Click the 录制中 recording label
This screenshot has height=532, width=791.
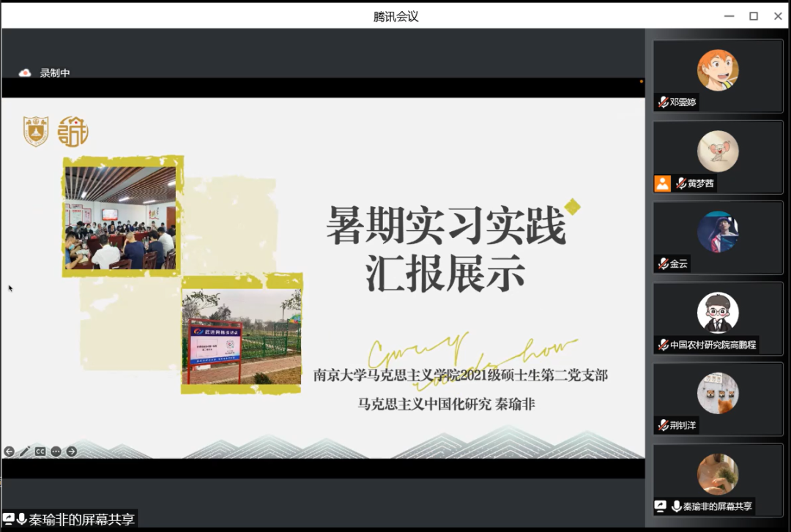coord(55,73)
